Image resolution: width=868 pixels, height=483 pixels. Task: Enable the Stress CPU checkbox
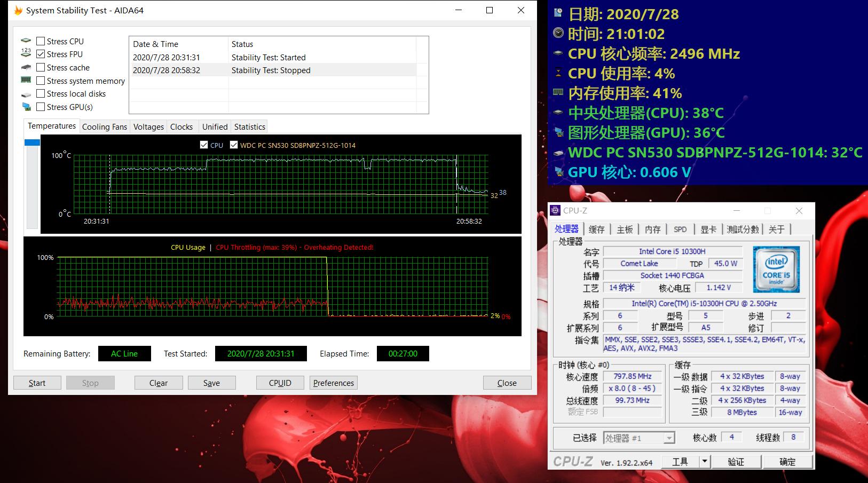pyautogui.click(x=41, y=41)
